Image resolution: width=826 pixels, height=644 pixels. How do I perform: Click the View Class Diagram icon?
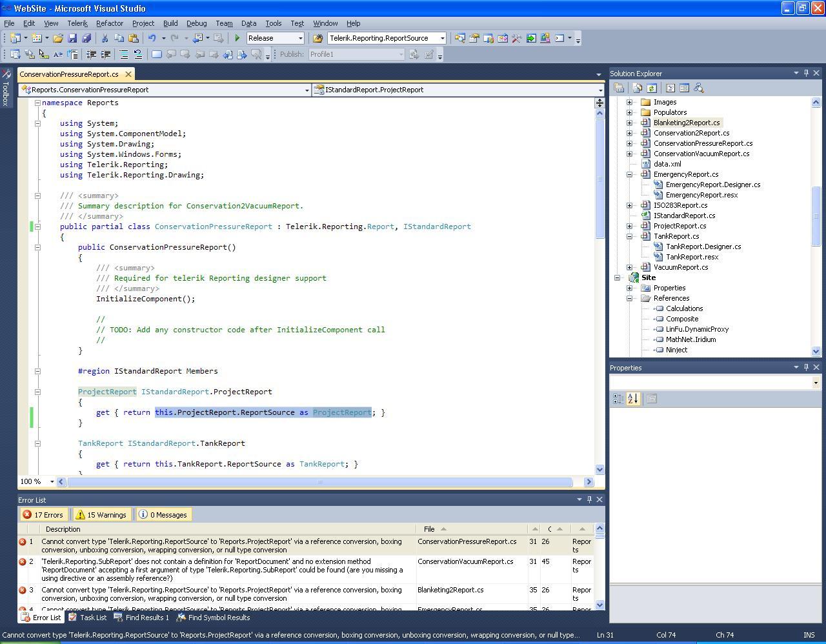click(698, 88)
